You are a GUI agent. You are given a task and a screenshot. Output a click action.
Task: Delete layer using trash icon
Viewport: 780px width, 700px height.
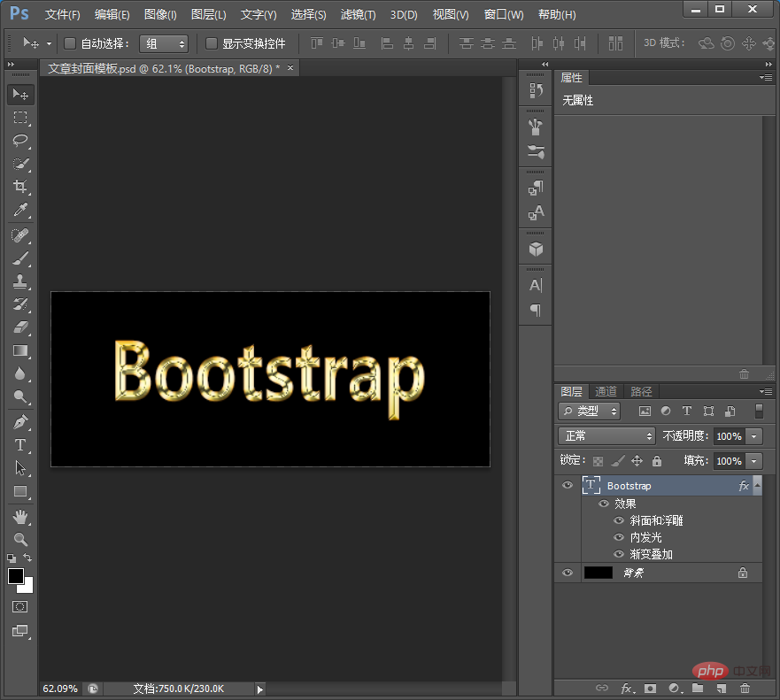point(745,688)
